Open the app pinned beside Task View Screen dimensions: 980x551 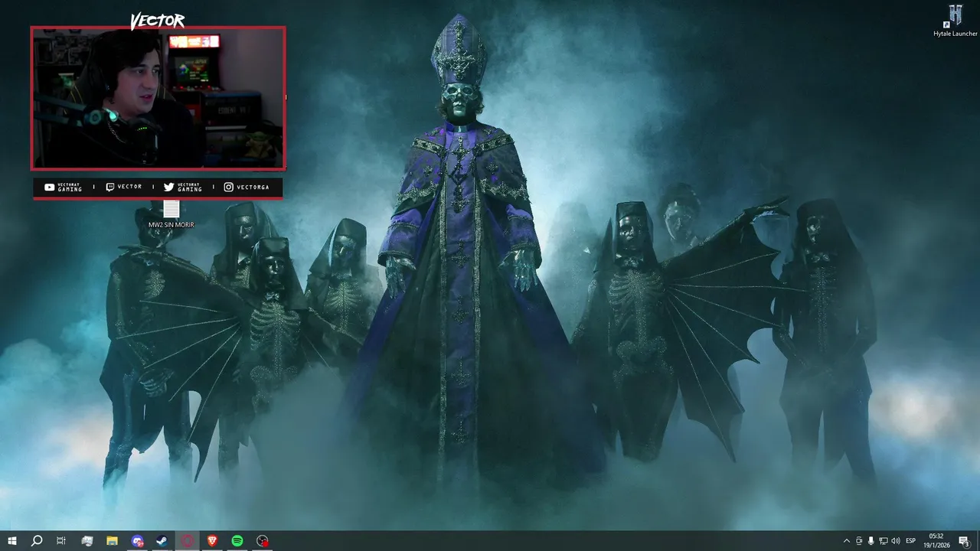pos(87,541)
